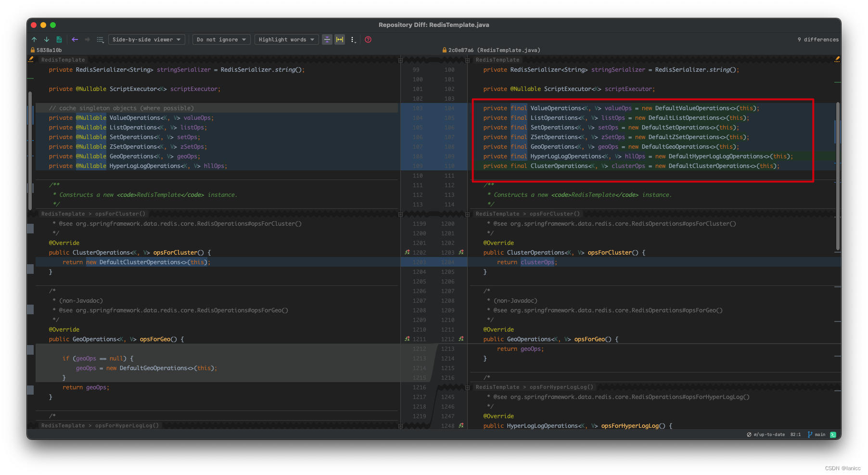Viewport: 868px width, 475px height.
Task: Click override gutter icon at right line 1203
Action: pos(461,252)
